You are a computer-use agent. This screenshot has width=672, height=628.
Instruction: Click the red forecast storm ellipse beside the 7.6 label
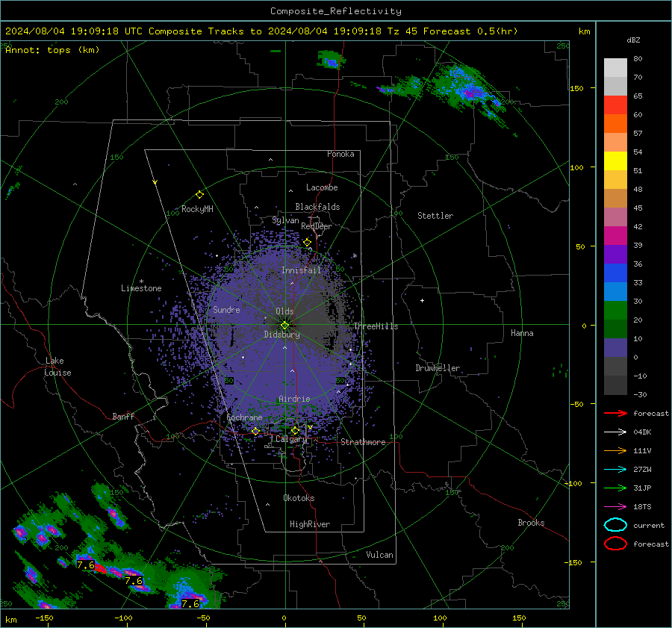(x=101, y=568)
